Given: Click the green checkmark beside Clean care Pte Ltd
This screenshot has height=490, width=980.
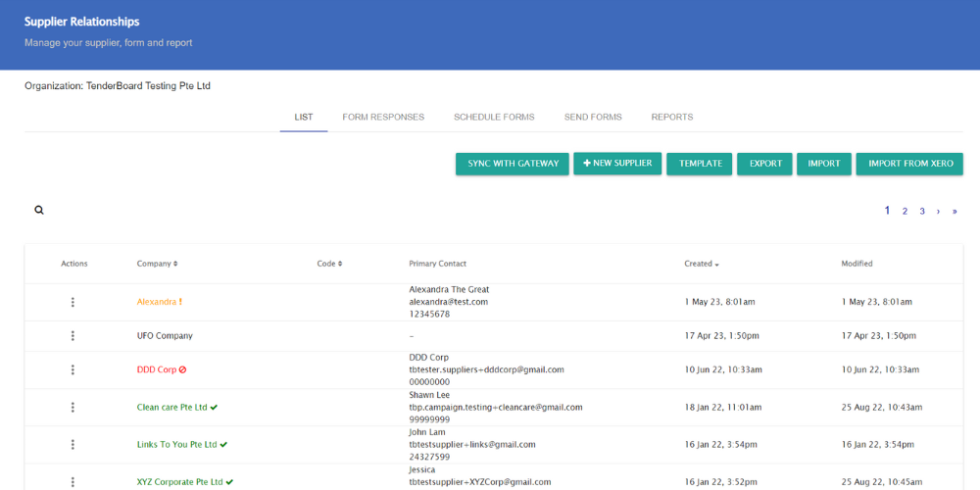Looking at the screenshot, I should coord(214,408).
